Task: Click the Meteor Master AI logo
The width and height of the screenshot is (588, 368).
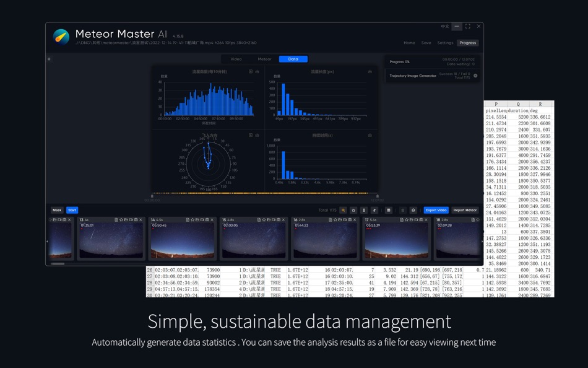Action: pyautogui.click(x=60, y=36)
